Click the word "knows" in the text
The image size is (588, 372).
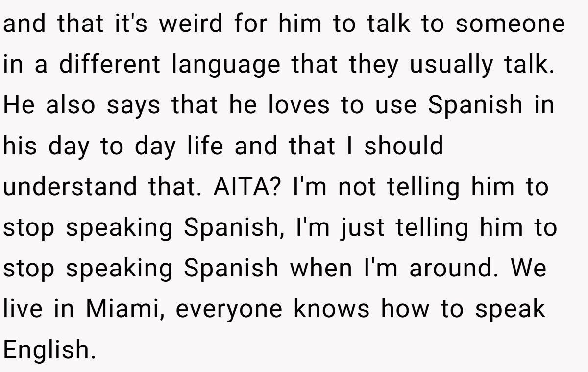click(331, 309)
